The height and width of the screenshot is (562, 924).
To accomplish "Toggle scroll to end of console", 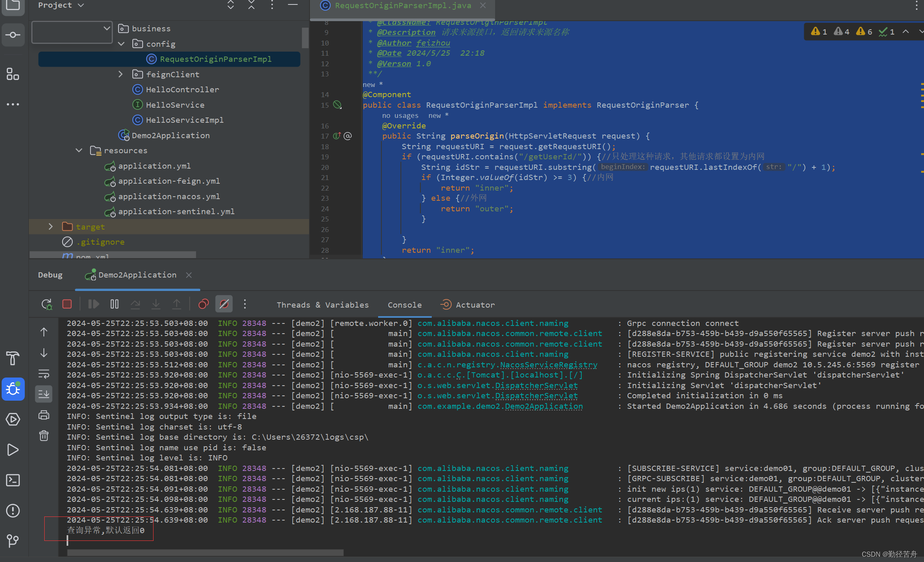I will pos(44,394).
